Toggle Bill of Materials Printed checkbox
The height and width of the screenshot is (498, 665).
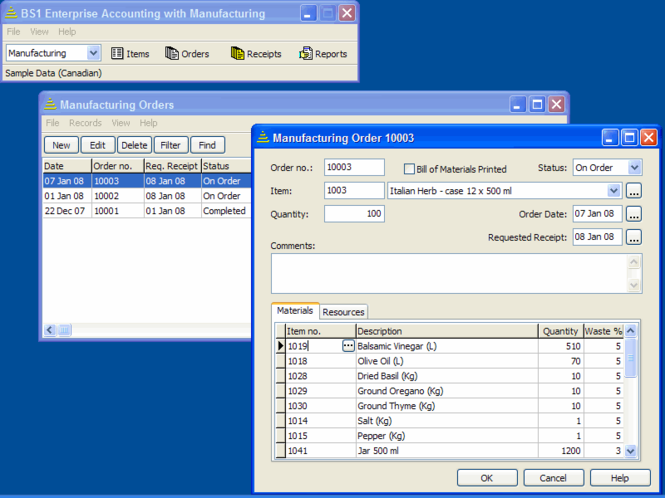click(x=409, y=169)
